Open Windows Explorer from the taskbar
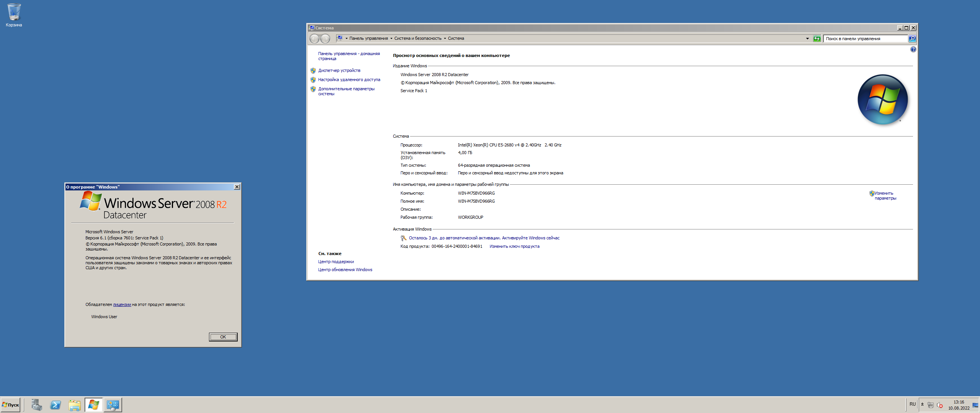980x413 pixels. [x=75, y=405]
